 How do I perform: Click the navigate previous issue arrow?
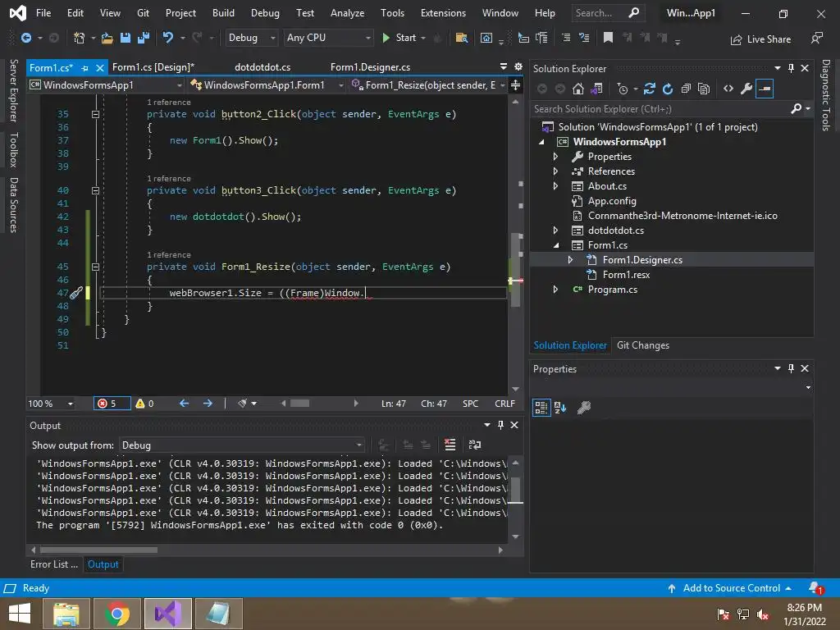click(184, 404)
